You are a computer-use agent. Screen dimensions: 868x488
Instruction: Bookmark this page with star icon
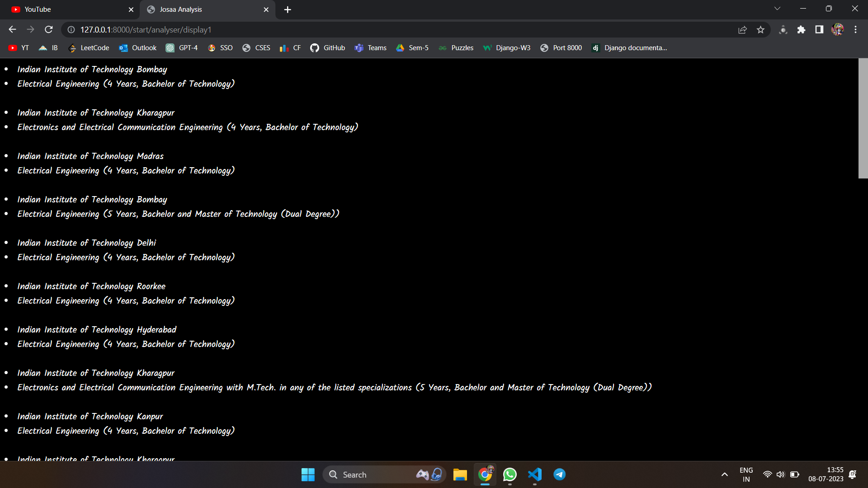[760, 30]
